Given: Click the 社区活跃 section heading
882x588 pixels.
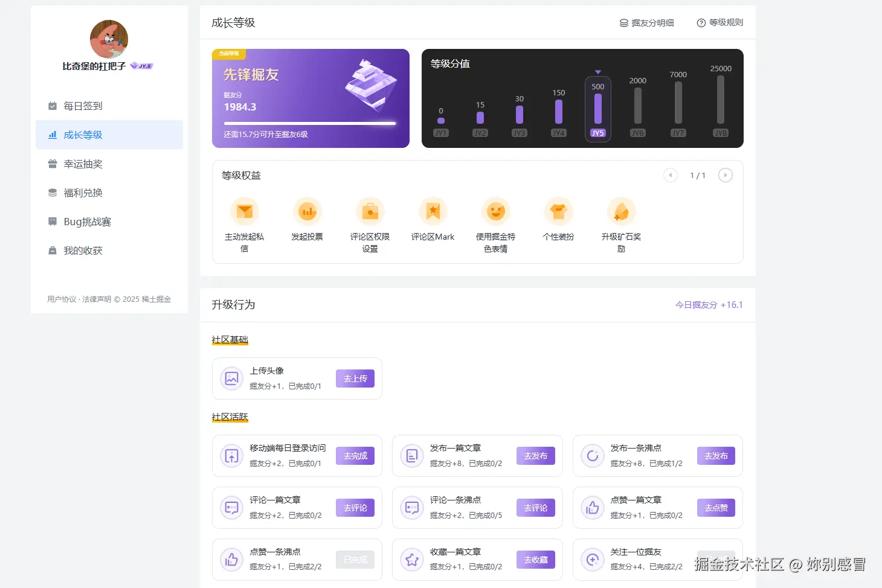Looking at the screenshot, I should click(230, 416).
